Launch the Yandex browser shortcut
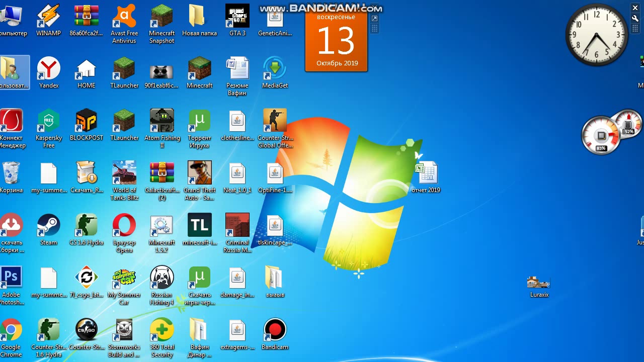This screenshot has width=644, height=362. tap(49, 72)
